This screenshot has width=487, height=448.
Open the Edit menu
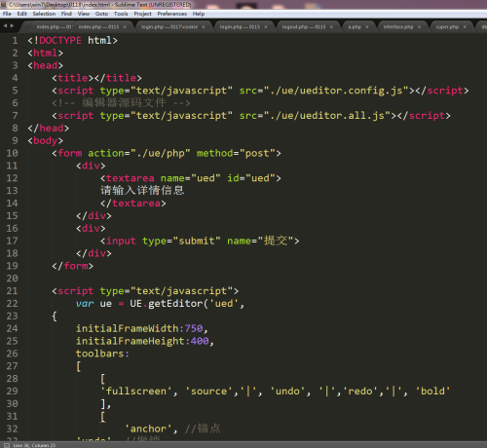21,14
